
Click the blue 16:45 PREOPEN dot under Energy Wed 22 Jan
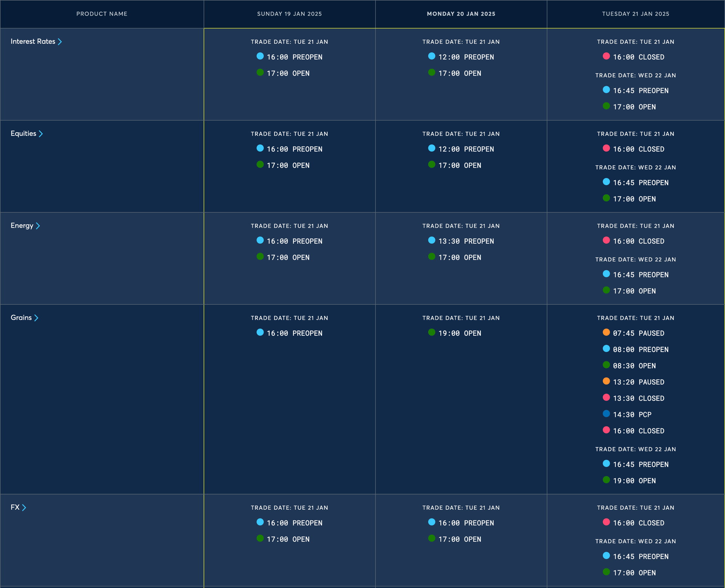click(x=606, y=274)
